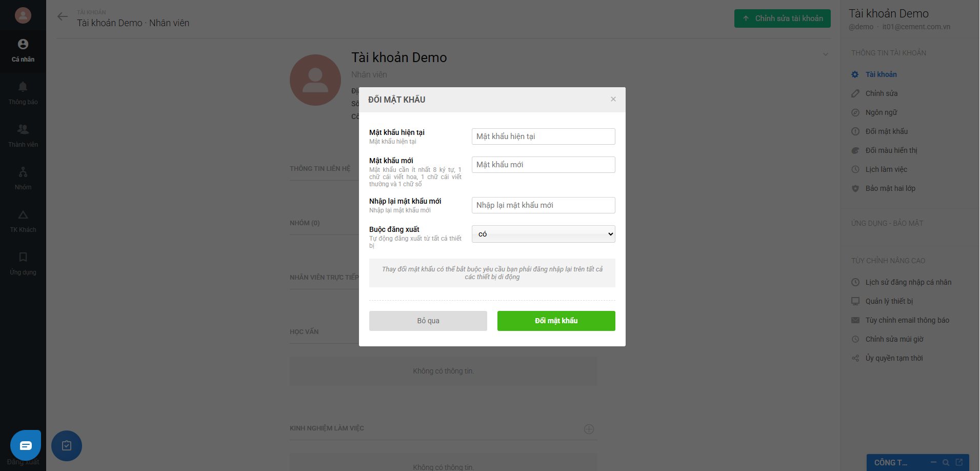Expand the profile header chevron
Screen dimensions: 980x471
[826, 54]
